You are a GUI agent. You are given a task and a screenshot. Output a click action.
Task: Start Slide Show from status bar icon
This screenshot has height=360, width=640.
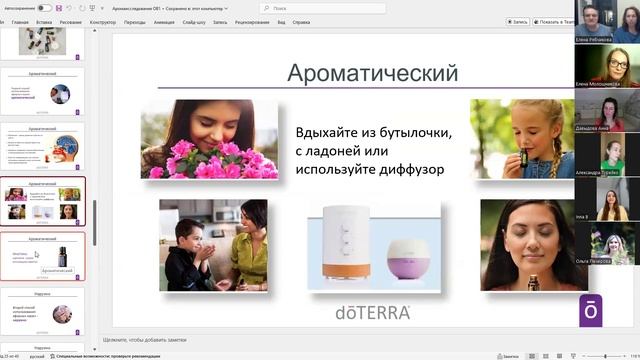pos(573,356)
